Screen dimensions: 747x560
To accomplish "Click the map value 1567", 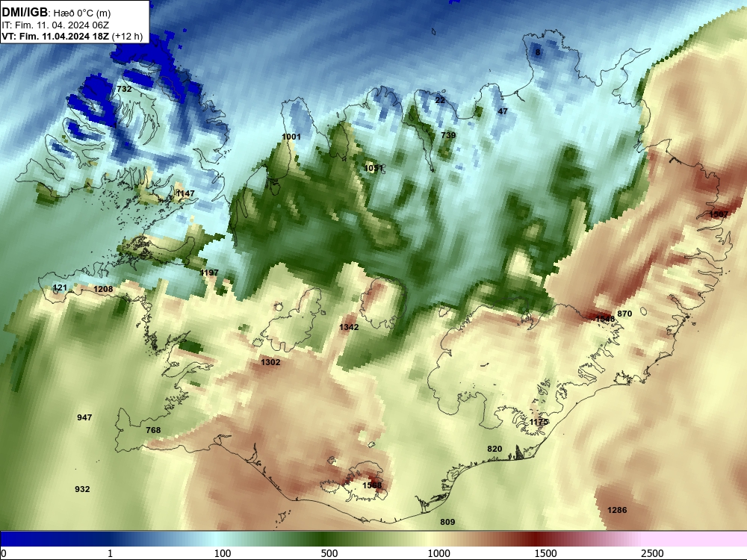I will (719, 214).
